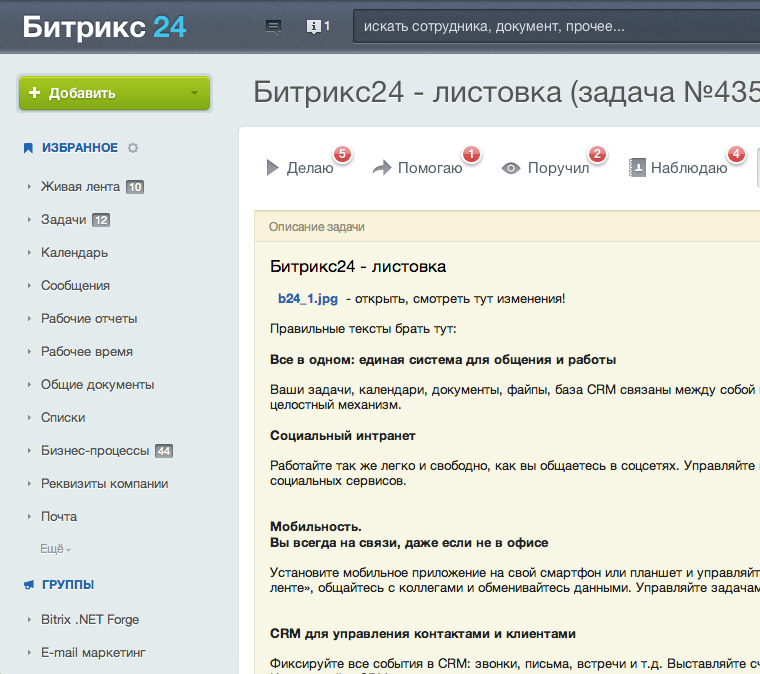Click the arrow icon by Помогаю
Viewport: 760px width, 674px height.
point(382,168)
